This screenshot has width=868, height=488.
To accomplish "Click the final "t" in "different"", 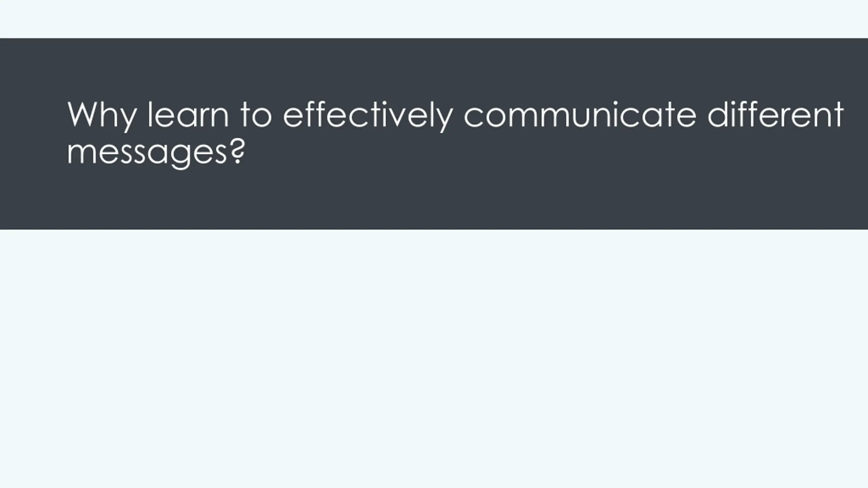I will 838,115.
